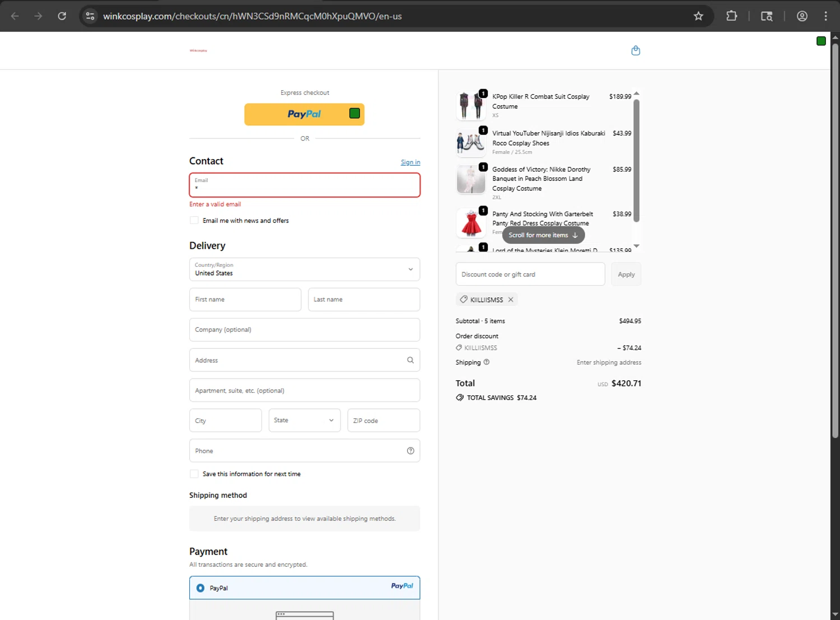Click KPop Killer R Combat Suit title
The height and width of the screenshot is (620, 840).
[541, 101]
